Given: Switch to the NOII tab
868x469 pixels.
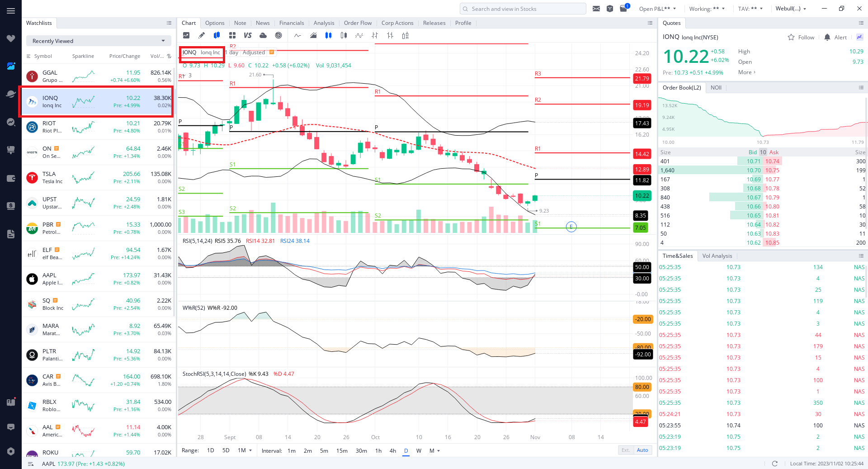Looking at the screenshot, I should tap(716, 88).
